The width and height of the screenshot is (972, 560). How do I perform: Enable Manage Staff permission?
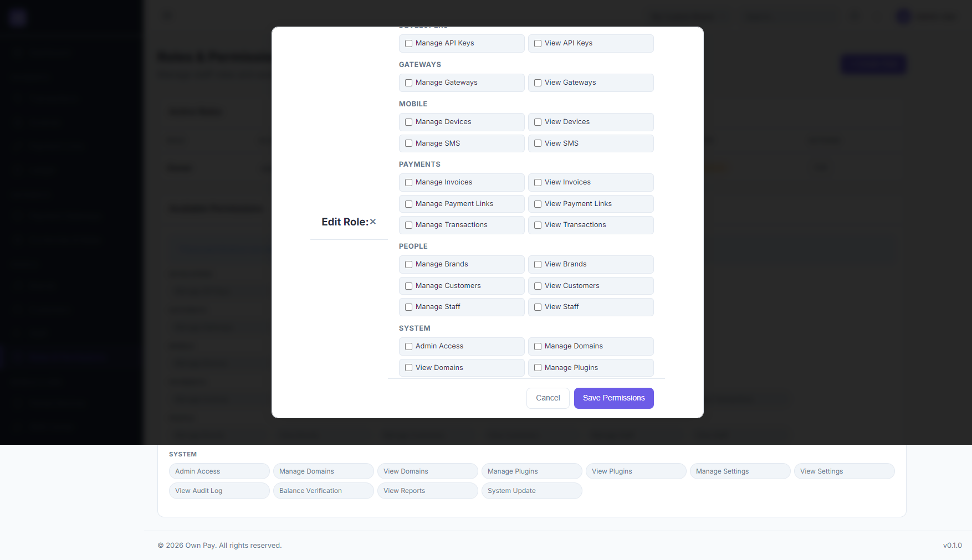[x=408, y=307]
